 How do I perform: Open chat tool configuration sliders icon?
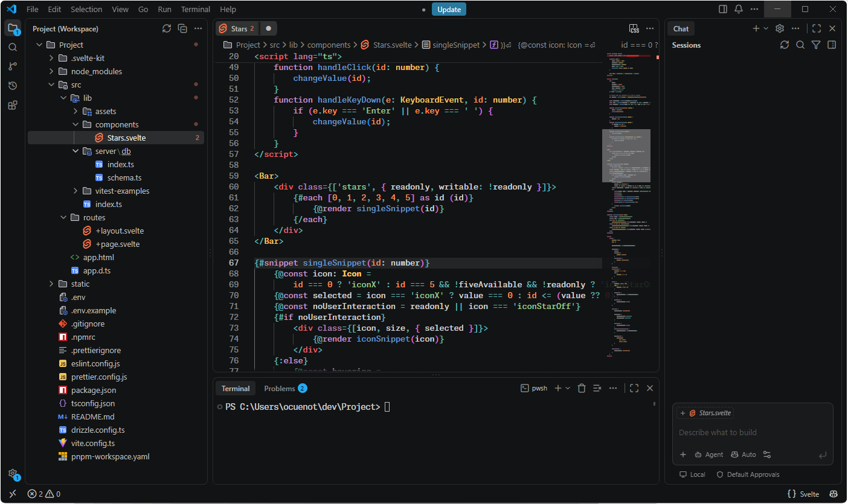[x=767, y=455]
